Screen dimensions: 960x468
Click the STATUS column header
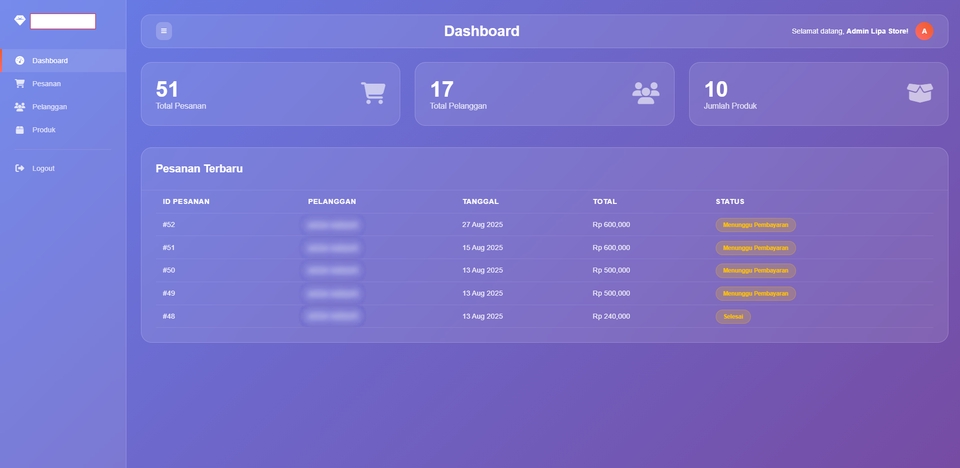click(x=730, y=202)
